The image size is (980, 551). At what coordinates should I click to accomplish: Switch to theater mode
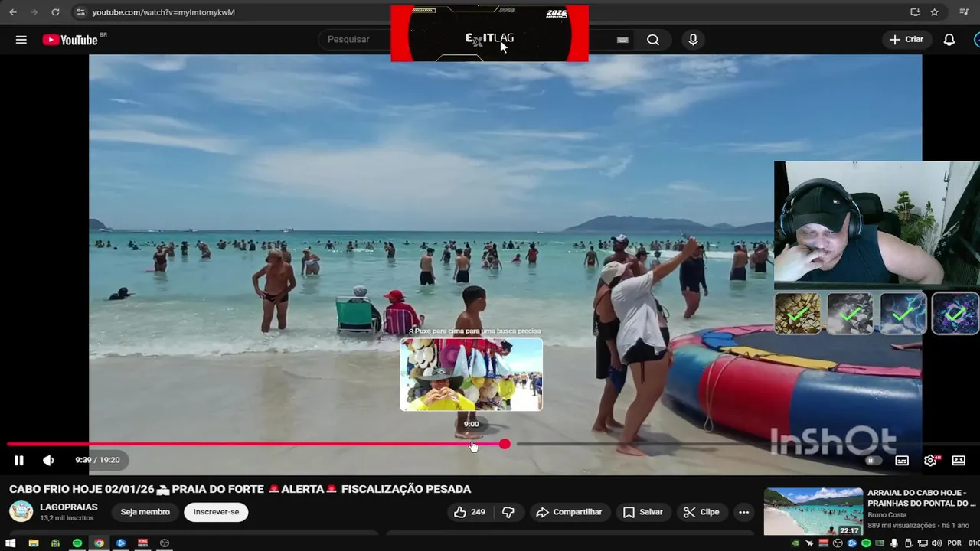[x=959, y=461]
